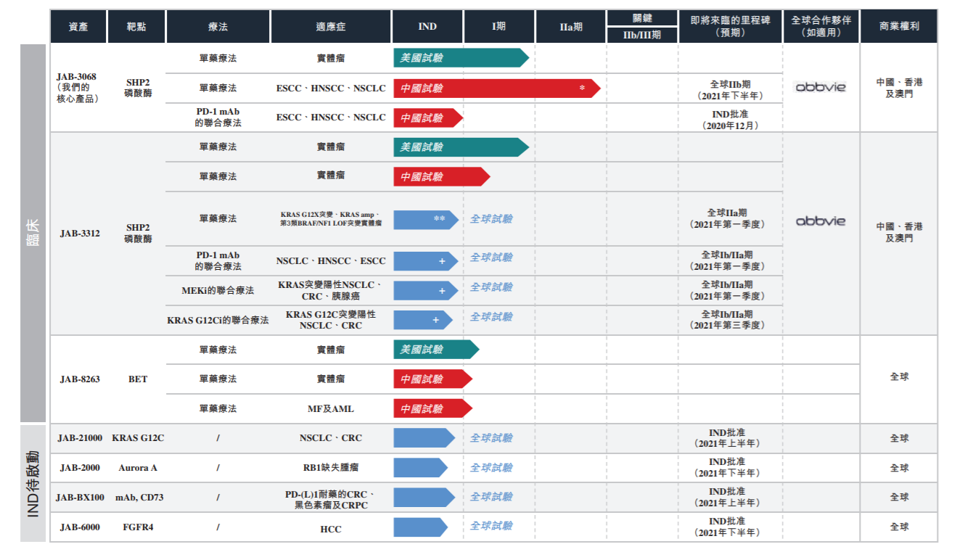Click the 臨床 side label
The width and height of the screenshot is (957, 560).
coord(33,234)
